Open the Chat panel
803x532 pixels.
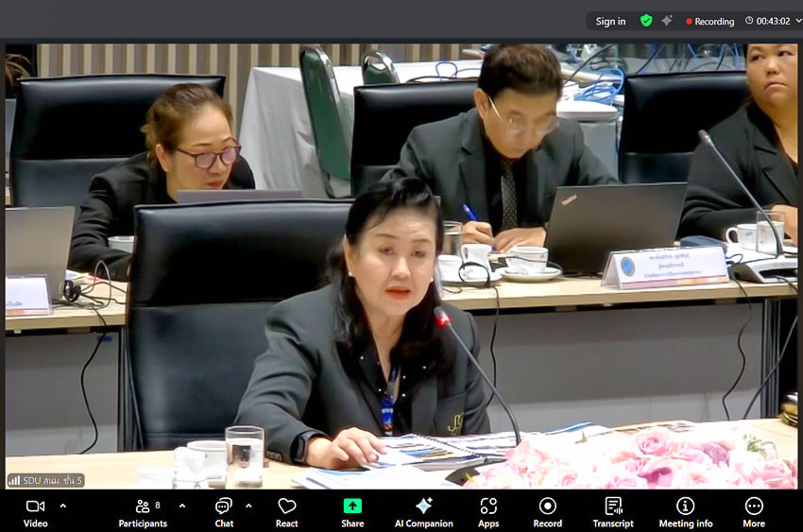[x=224, y=511]
